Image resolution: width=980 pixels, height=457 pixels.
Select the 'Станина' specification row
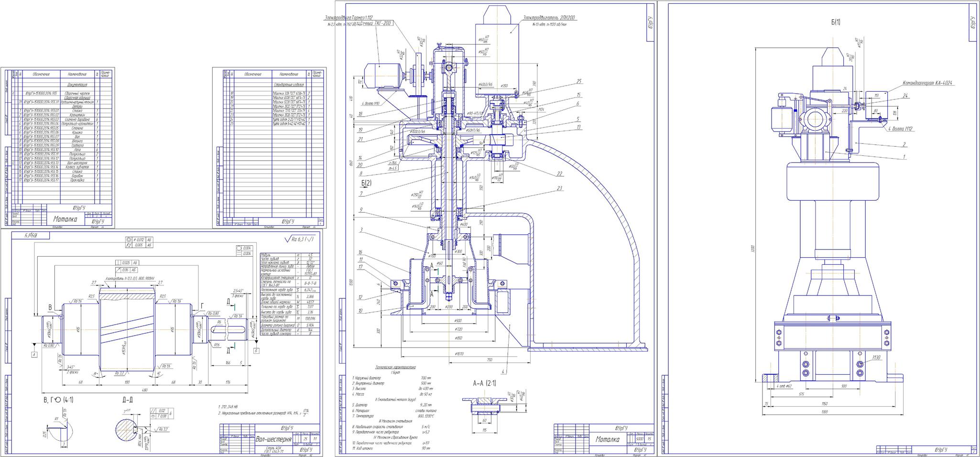pyautogui.click(x=62, y=128)
